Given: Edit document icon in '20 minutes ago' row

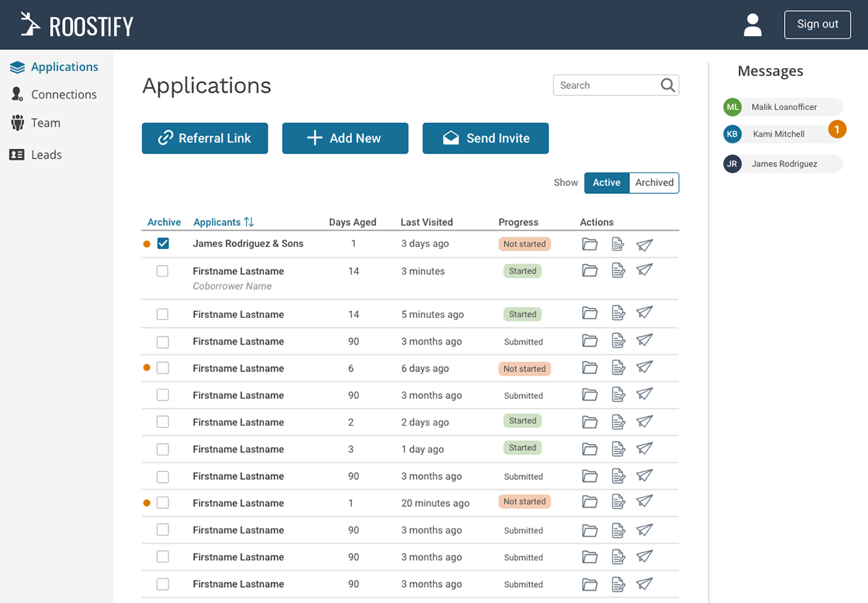Looking at the screenshot, I should [618, 502].
